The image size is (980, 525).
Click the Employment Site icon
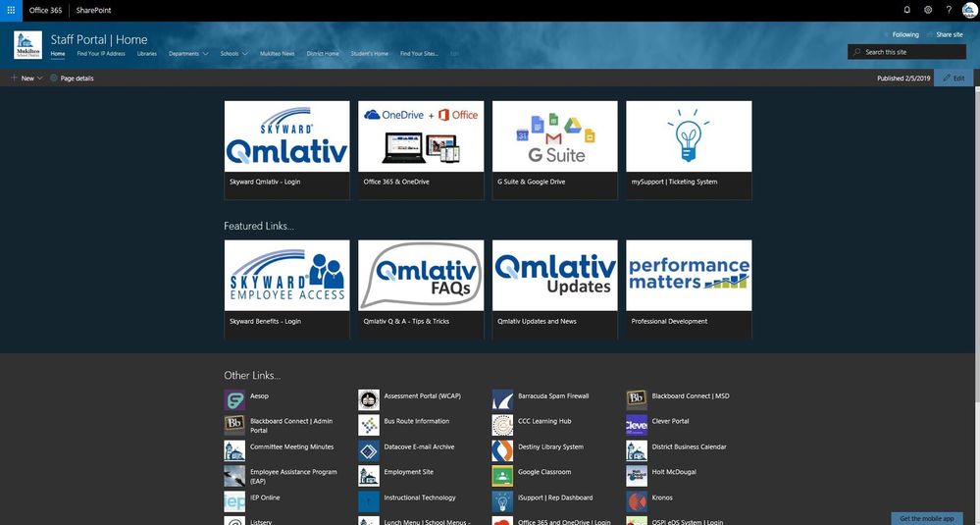coord(369,476)
